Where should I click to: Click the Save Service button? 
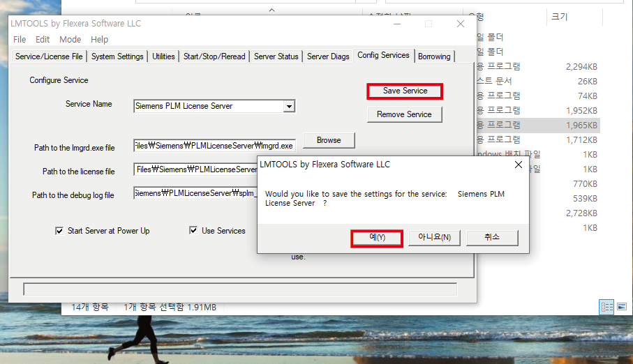405,91
